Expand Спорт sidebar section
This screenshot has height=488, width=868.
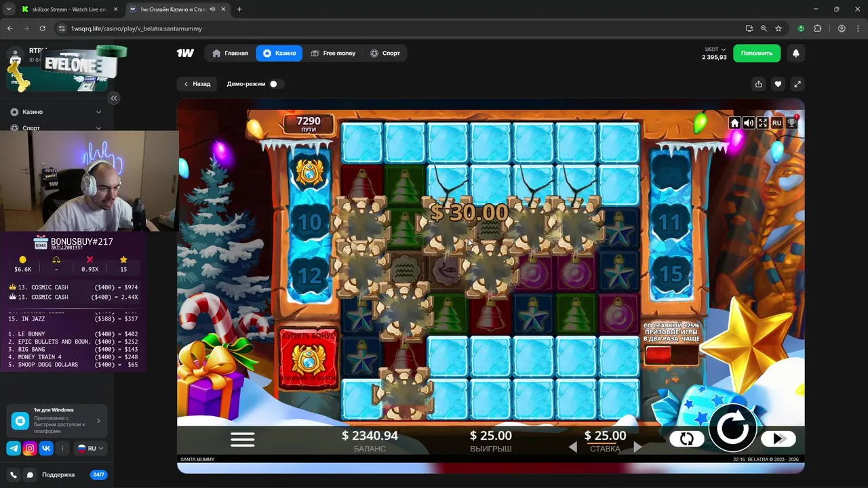tap(56, 128)
